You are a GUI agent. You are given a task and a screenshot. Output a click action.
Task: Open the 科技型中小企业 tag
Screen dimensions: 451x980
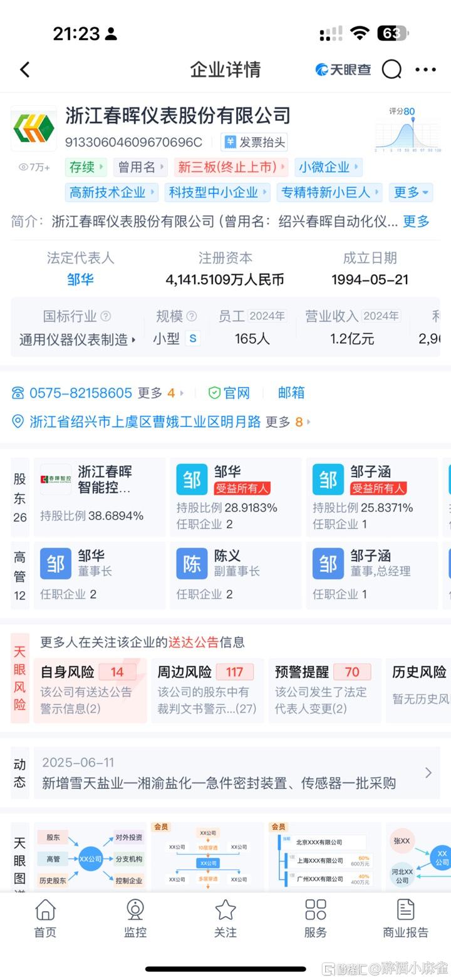(217, 192)
